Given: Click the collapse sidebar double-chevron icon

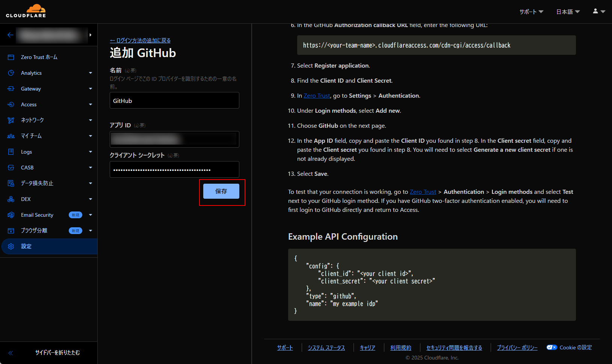Looking at the screenshot, I should [x=11, y=353].
